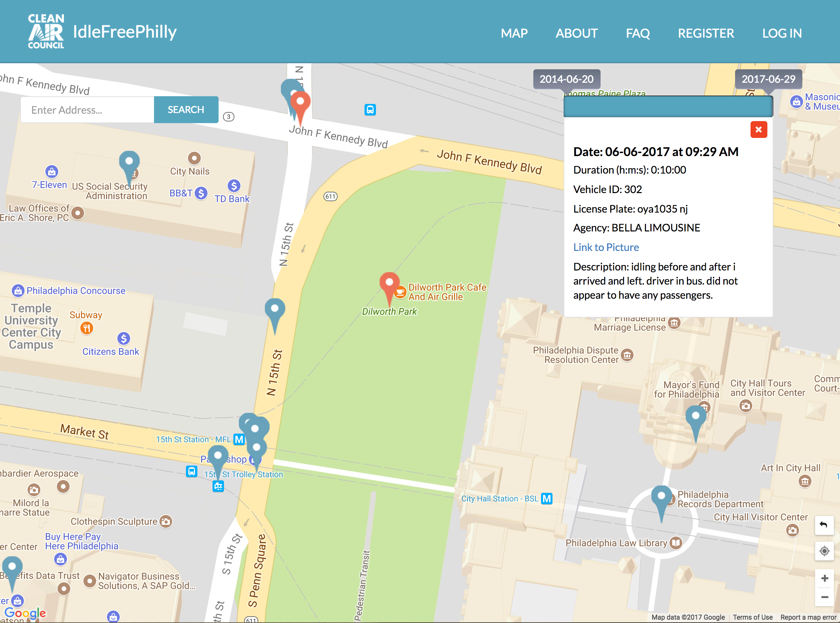Go to the FAQ page
The width and height of the screenshot is (840, 623).
[x=638, y=33]
